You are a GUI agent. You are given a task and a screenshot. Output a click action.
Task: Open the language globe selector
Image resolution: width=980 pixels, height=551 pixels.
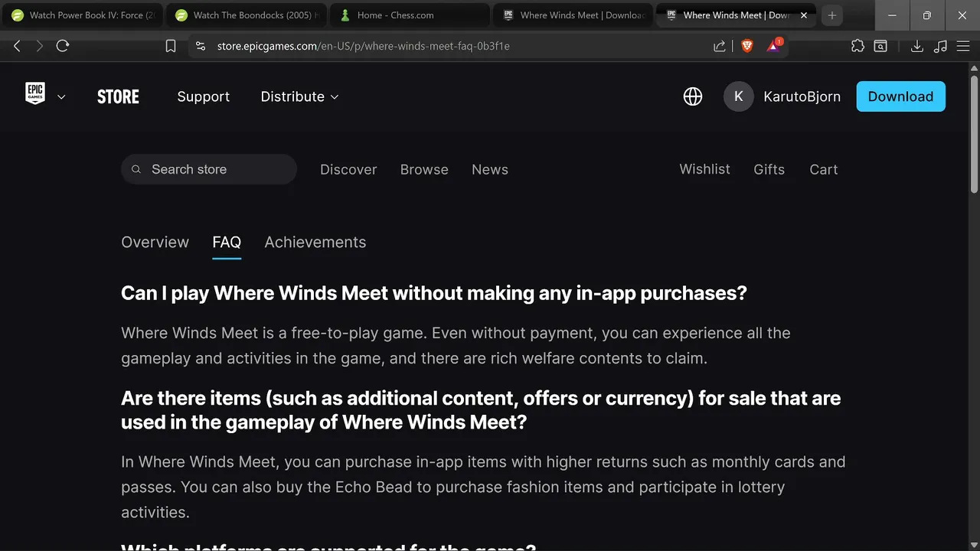(693, 96)
